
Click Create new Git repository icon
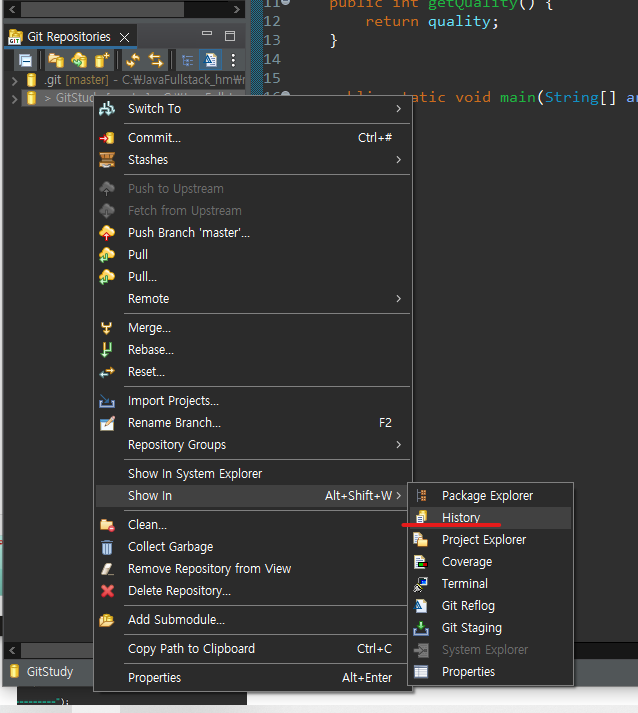pyautogui.click(x=102, y=60)
